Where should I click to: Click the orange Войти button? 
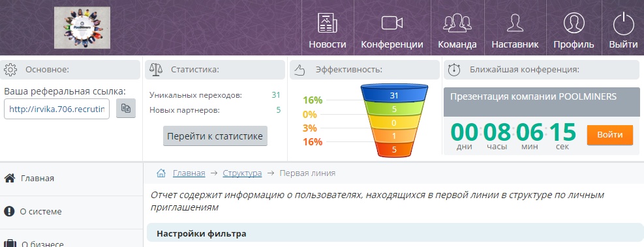[609, 134]
